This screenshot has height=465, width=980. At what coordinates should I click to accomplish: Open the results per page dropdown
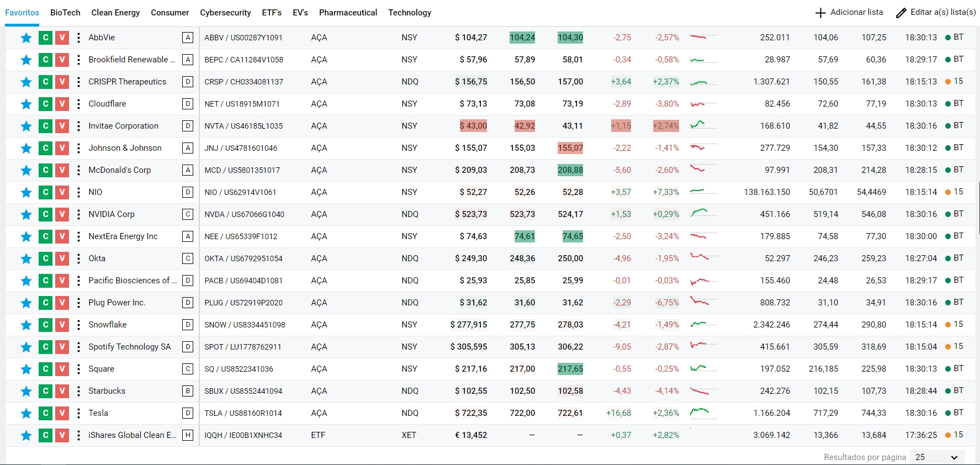pyautogui.click(x=936, y=457)
